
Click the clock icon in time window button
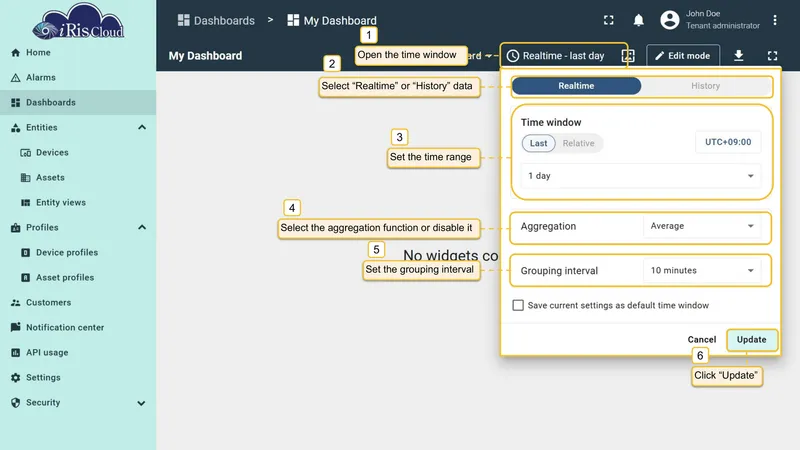pyautogui.click(x=513, y=56)
